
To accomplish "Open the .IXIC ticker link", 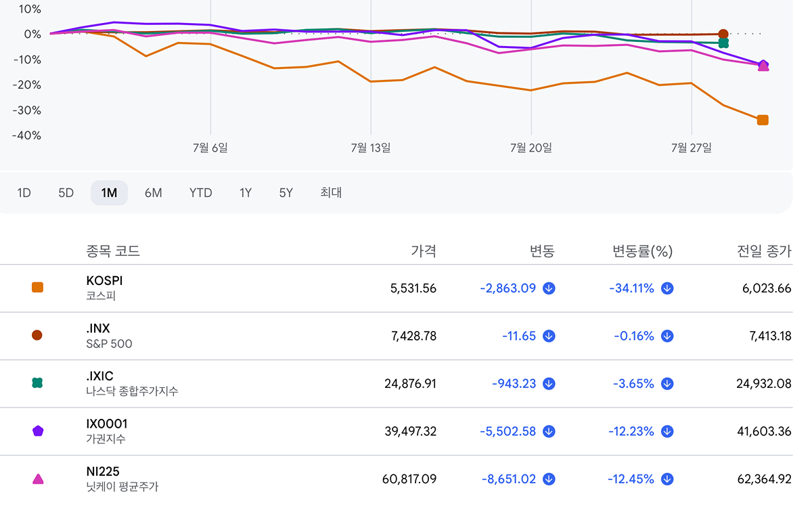I will (100, 376).
